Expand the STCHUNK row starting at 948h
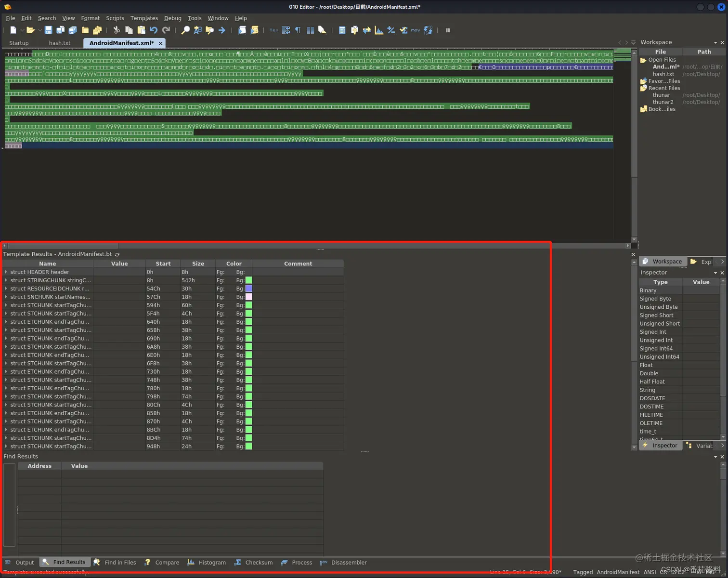 click(x=6, y=447)
